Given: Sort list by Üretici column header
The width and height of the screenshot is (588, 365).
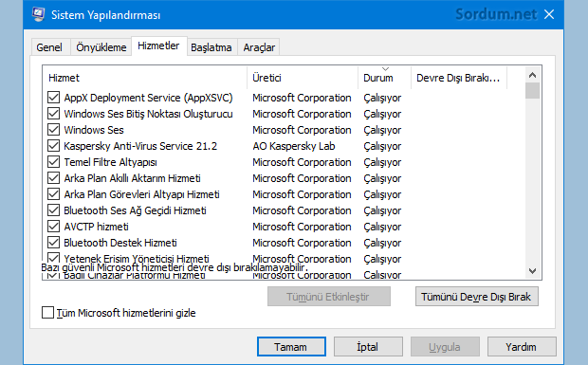Looking at the screenshot, I should pyautogui.click(x=303, y=78).
